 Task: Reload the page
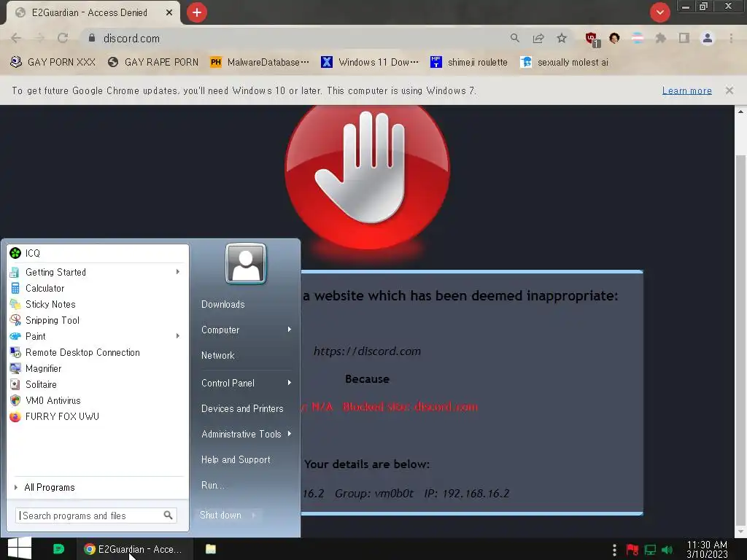[x=63, y=38]
